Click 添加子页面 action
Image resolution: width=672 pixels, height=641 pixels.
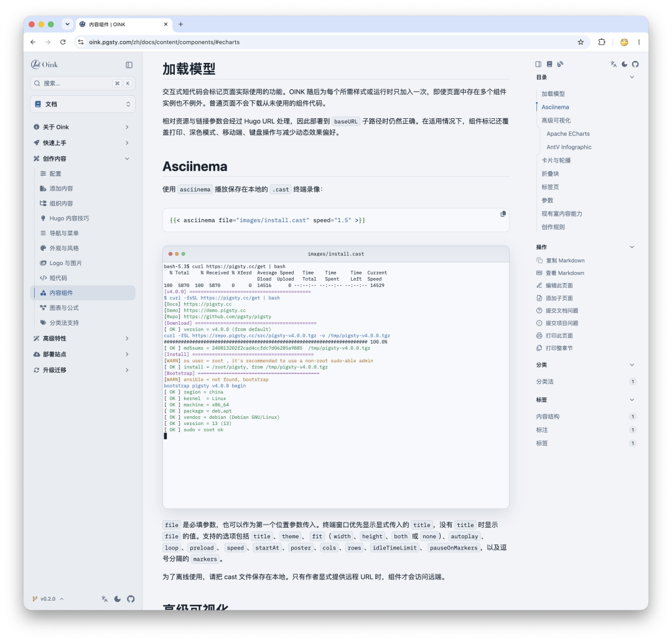(x=554, y=298)
